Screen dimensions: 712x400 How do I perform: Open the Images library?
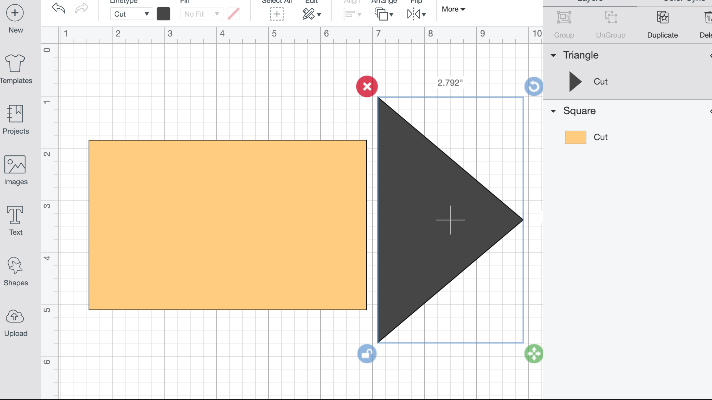click(x=15, y=169)
